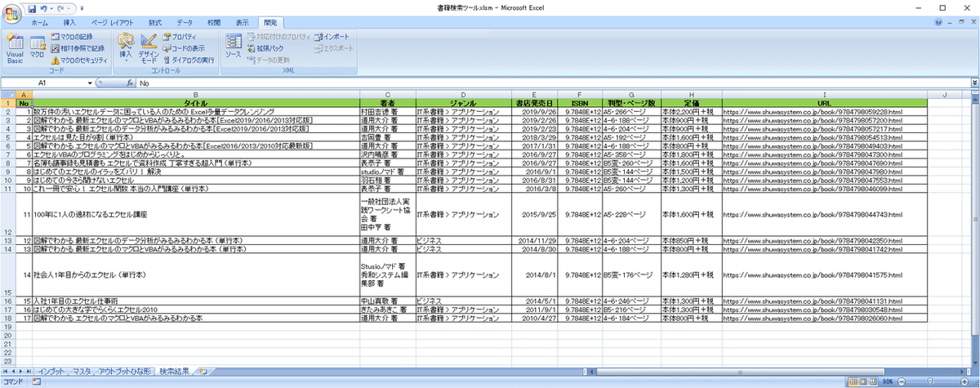980x388 pixels.
Task: Select the アウトプットひな形 sheet tab
Action: (124, 372)
